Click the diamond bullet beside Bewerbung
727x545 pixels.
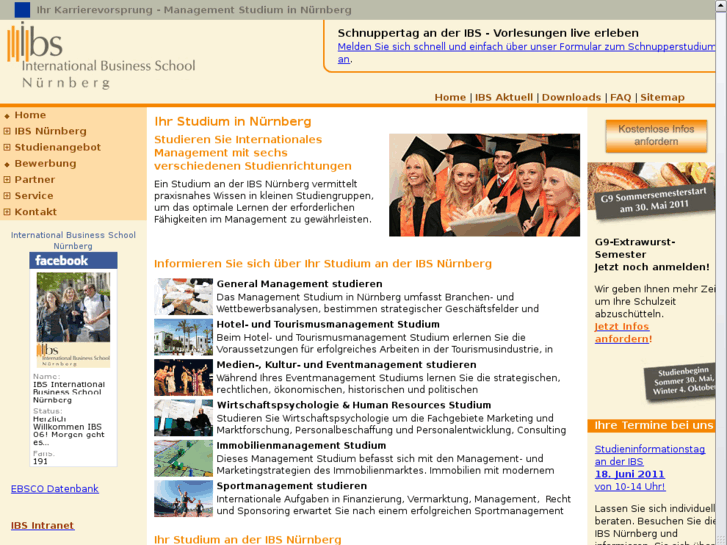click(x=7, y=164)
